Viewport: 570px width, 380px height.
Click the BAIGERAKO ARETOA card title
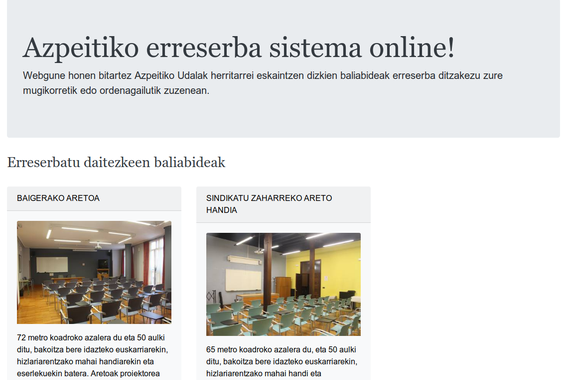pyautogui.click(x=58, y=198)
